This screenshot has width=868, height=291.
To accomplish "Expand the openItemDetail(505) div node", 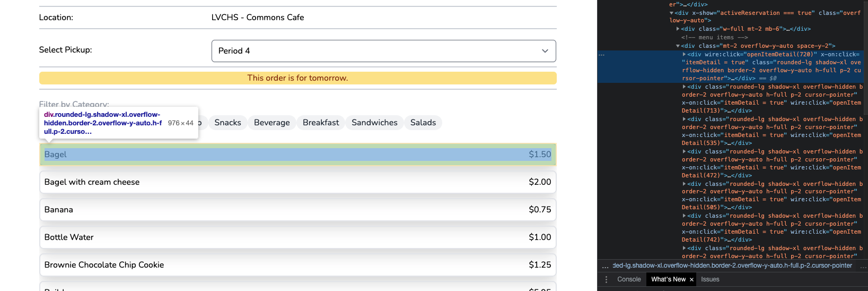I will pyautogui.click(x=685, y=184).
